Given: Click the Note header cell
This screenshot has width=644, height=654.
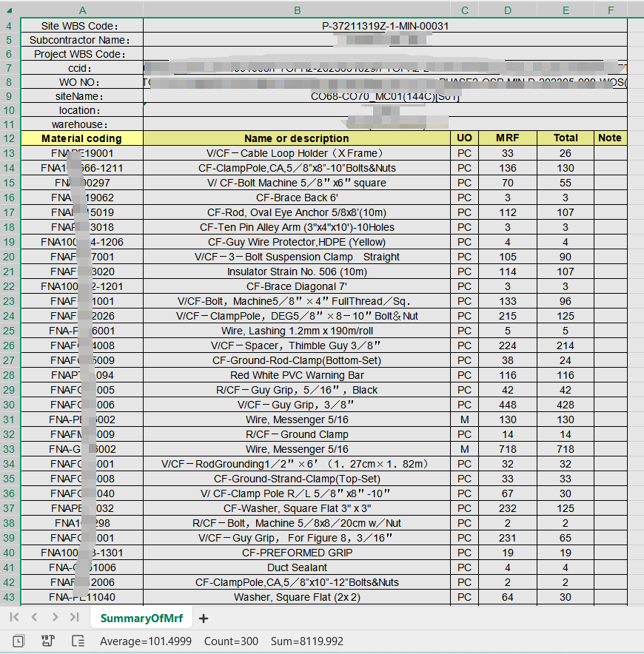Looking at the screenshot, I should point(611,138).
